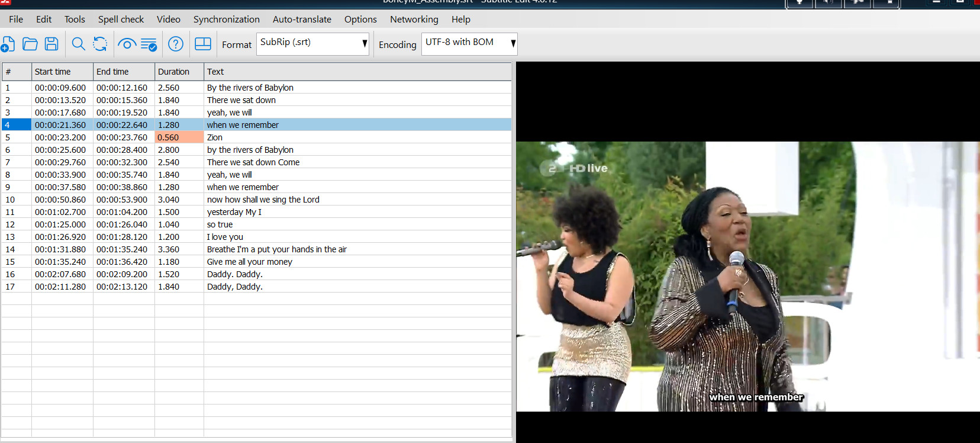Open the Spell check menu
The width and height of the screenshot is (980, 443).
coord(121,20)
